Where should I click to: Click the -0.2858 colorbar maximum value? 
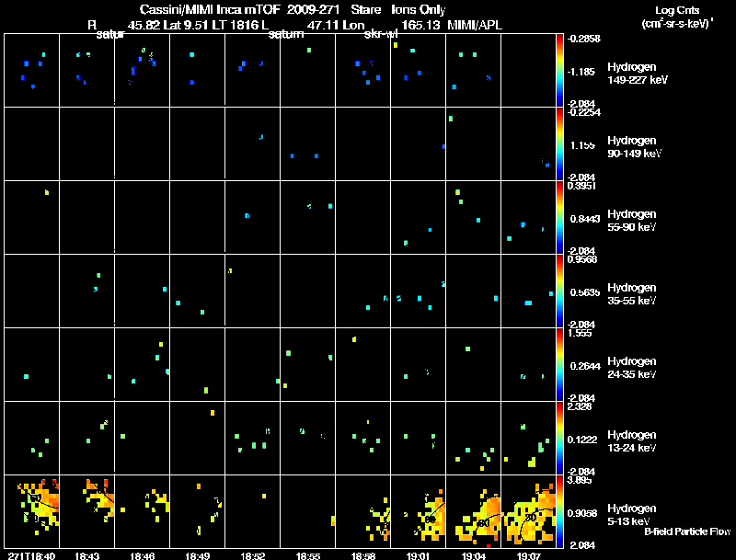[x=584, y=39]
